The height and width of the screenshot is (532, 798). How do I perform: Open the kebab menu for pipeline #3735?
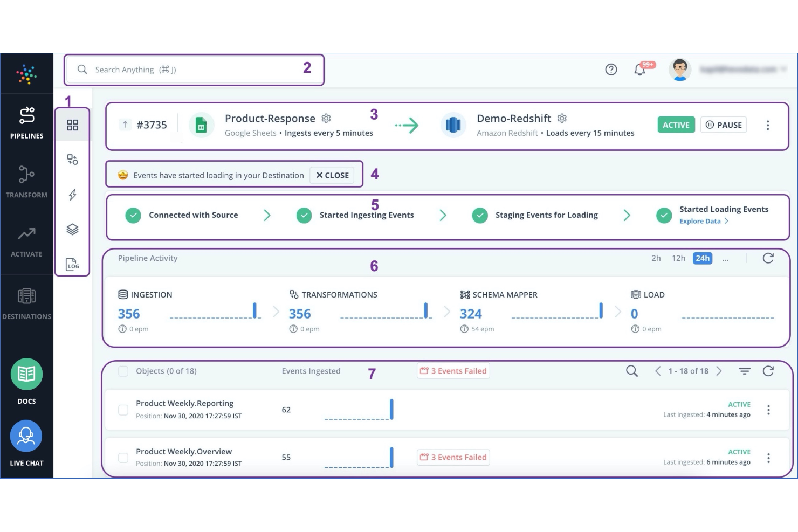point(768,125)
